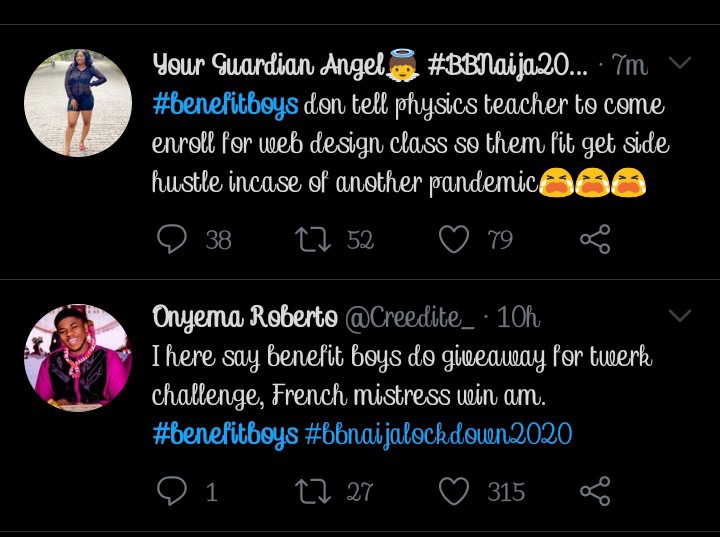Expand options chevron on Onyema Roberto tweet
The width and height of the screenshot is (720, 537).
[680, 316]
